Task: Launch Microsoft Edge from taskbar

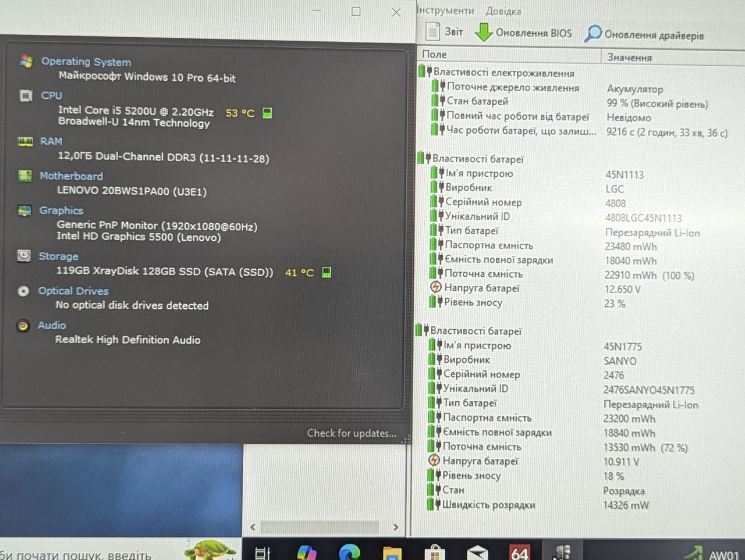Action: [x=350, y=552]
